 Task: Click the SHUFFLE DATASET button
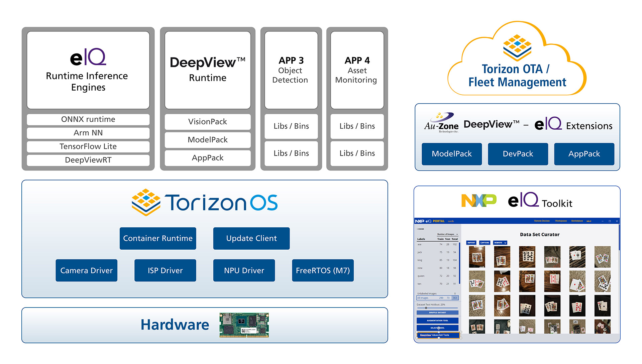coord(437,313)
